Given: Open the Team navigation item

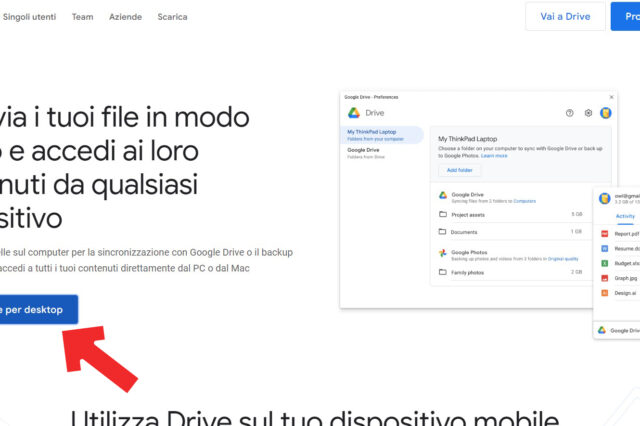Looking at the screenshot, I should [x=82, y=17].
